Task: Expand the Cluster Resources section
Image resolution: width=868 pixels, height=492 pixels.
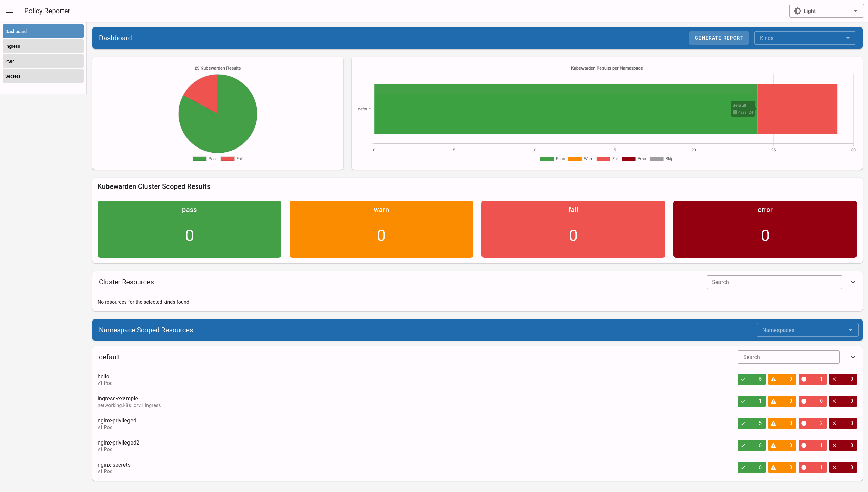Action: [x=853, y=282]
